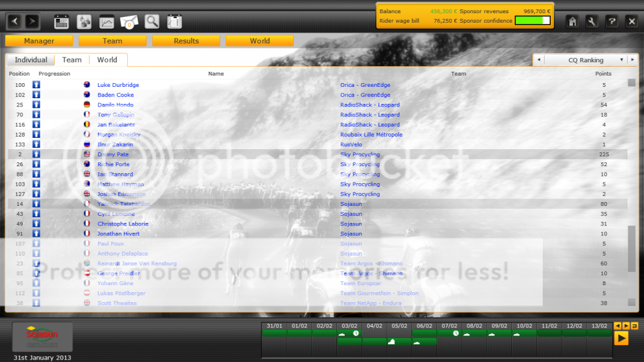This screenshot has height=362, width=644.
Task: Open the calendar icon in toolbar
Action: (x=62, y=22)
